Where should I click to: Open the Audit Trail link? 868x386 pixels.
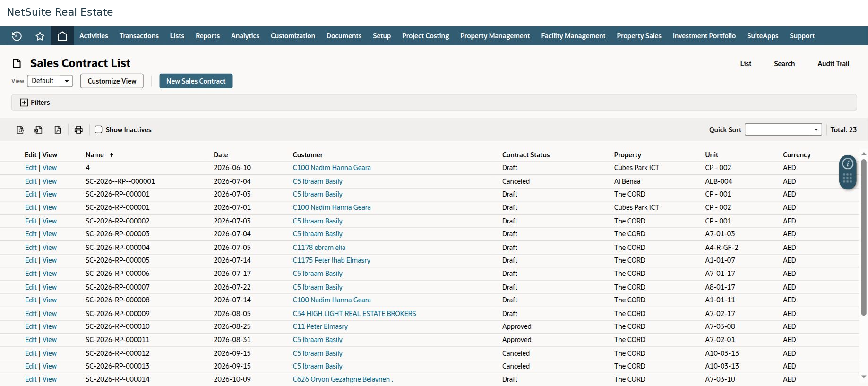tap(834, 64)
